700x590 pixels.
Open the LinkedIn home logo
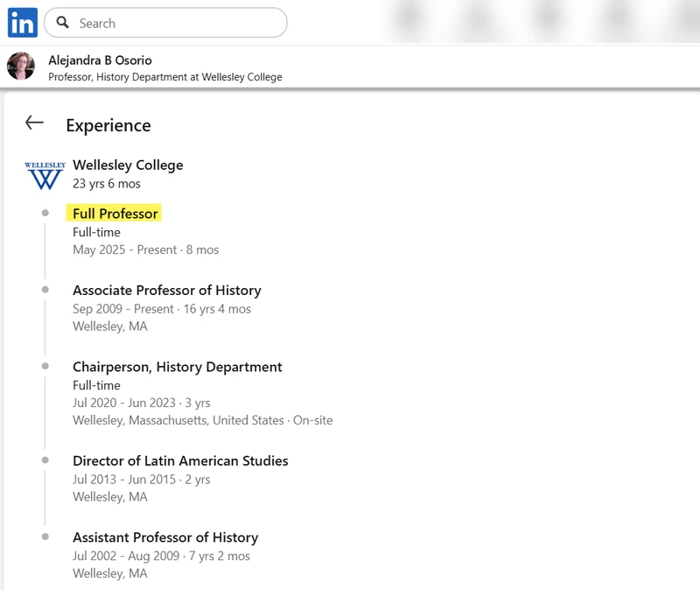[23, 23]
